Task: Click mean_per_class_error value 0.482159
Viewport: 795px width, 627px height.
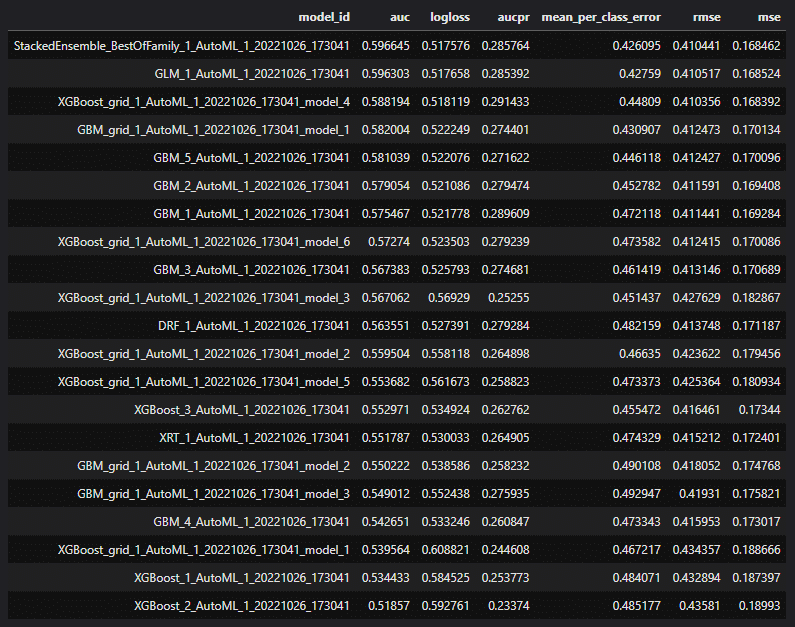Action: pyautogui.click(x=636, y=326)
